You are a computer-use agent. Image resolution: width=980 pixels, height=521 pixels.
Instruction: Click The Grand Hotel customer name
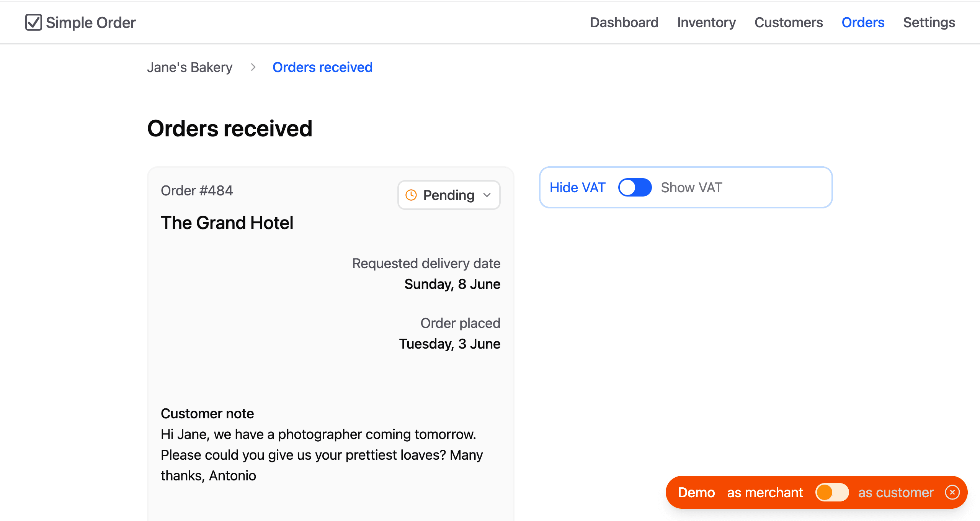[227, 223]
